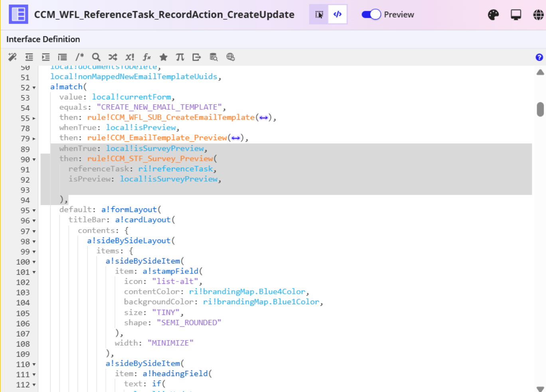Click ri!brandingMap.Blue4Color value
Screen dimensions: 546x392
tap(247, 292)
